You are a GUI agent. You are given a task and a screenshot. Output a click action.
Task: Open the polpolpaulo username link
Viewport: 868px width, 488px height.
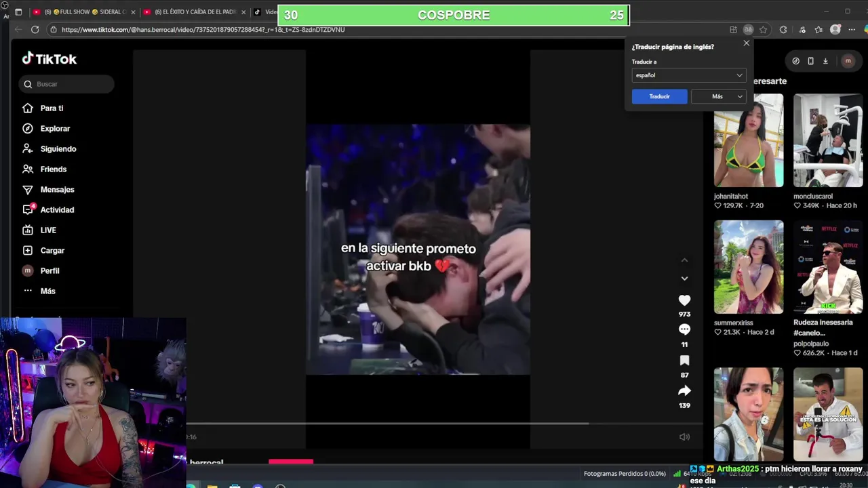(811, 344)
